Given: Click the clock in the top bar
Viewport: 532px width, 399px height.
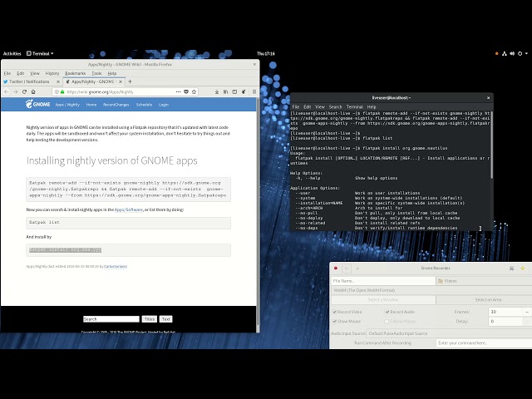Looking at the screenshot, I should (266, 53).
